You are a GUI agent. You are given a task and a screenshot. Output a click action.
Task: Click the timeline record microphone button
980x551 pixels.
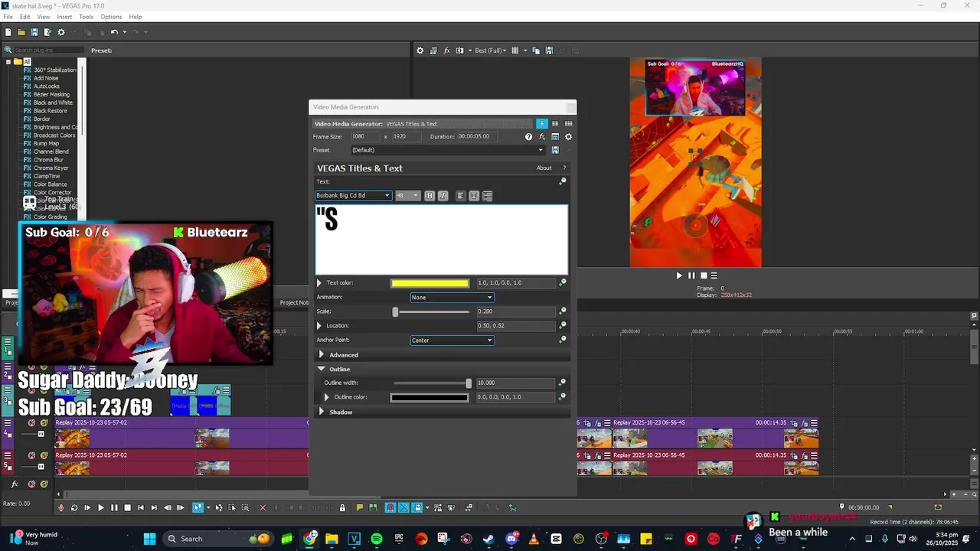tap(61, 507)
